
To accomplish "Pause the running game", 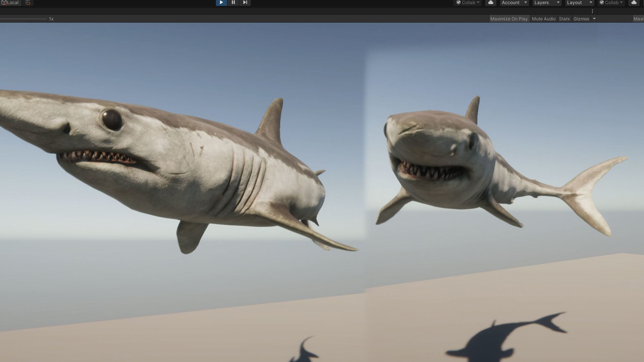I will pyautogui.click(x=233, y=3).
